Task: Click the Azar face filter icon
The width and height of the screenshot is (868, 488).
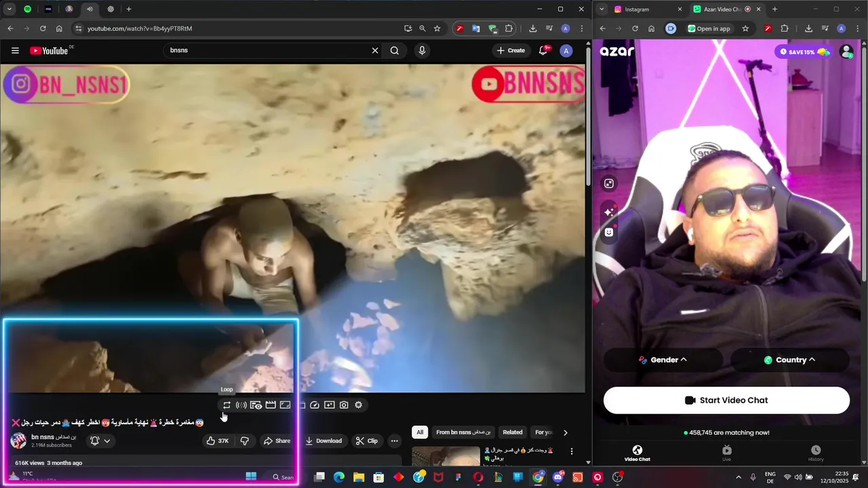Action: (609, 232)
